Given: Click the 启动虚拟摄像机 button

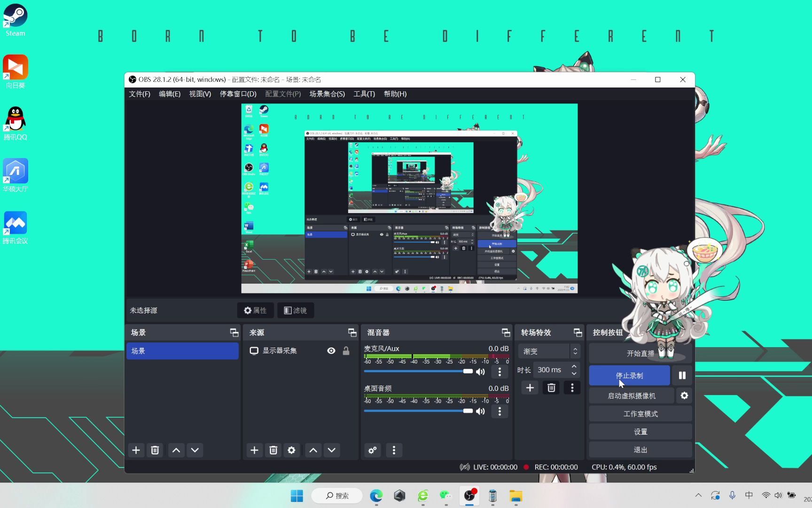Looking at the screenshot, I should (632, 396).
